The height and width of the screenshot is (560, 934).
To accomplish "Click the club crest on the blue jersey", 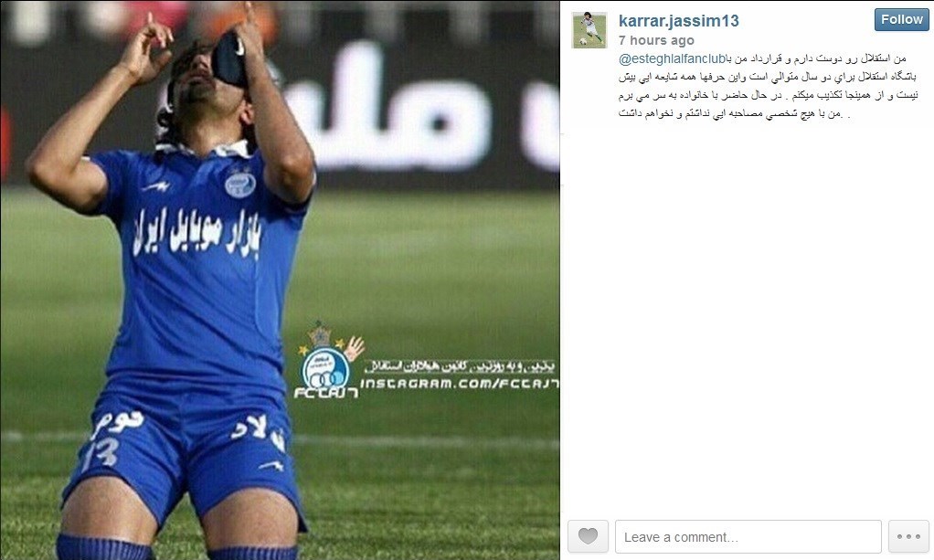I will point(240,183).
